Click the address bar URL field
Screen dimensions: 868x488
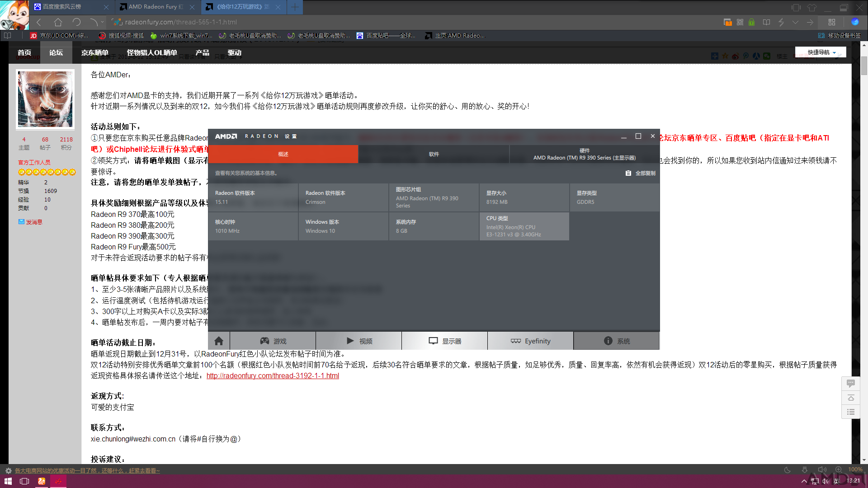407,22
